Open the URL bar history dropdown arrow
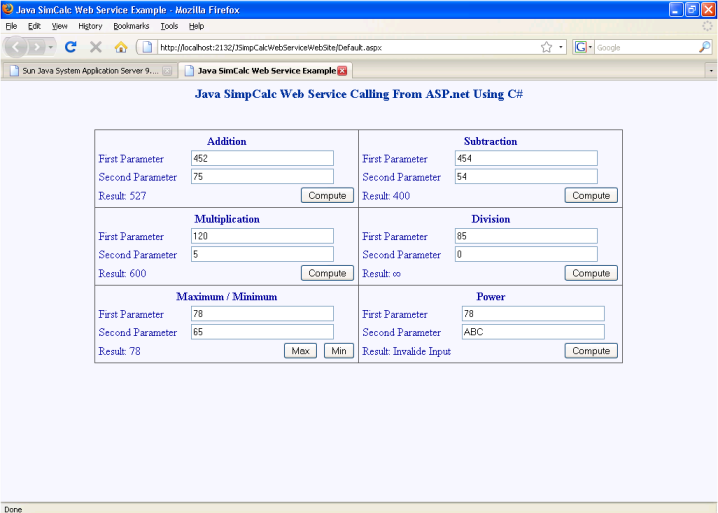This screenshot has height=513, width=718. [561, 47]
